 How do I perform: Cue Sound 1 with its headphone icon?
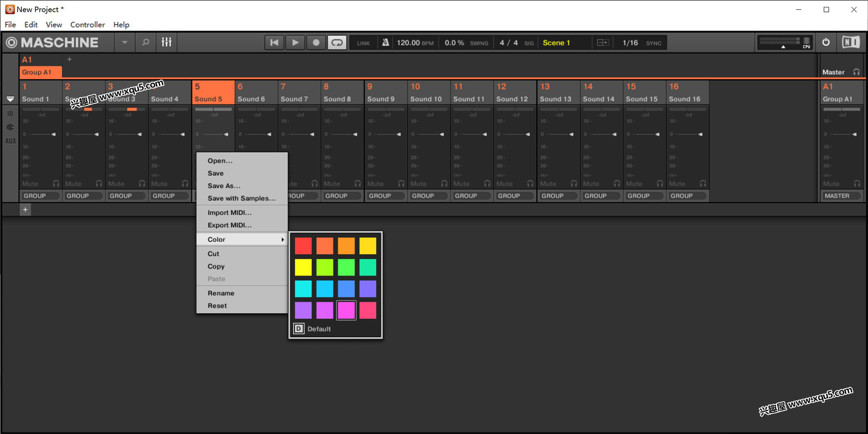56,184
